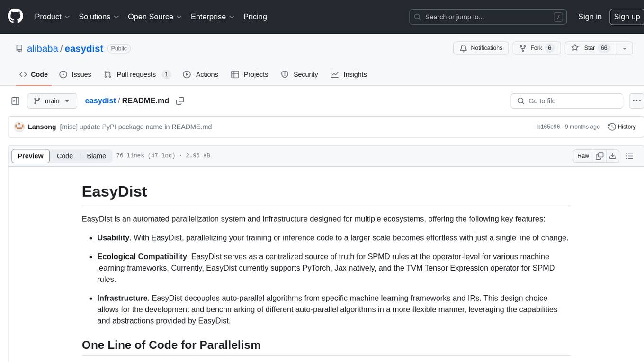644x362 pixels.
Task: Switch to the Security tab
Action: (299, 74)
